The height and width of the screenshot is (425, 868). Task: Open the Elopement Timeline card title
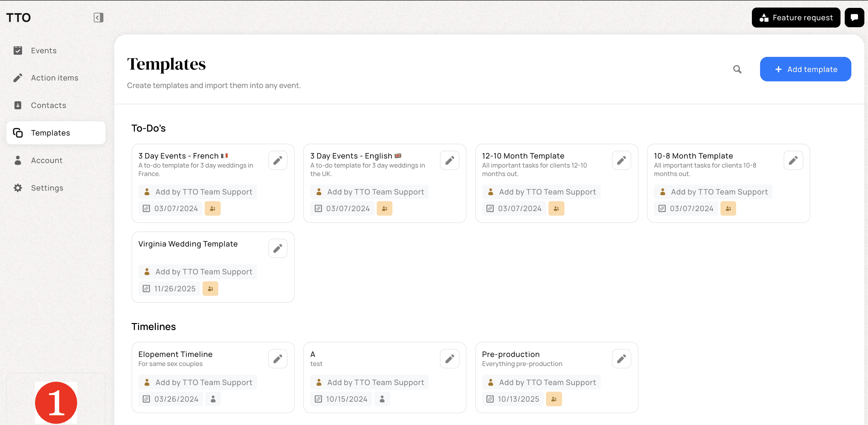click(x=175, y=354)
